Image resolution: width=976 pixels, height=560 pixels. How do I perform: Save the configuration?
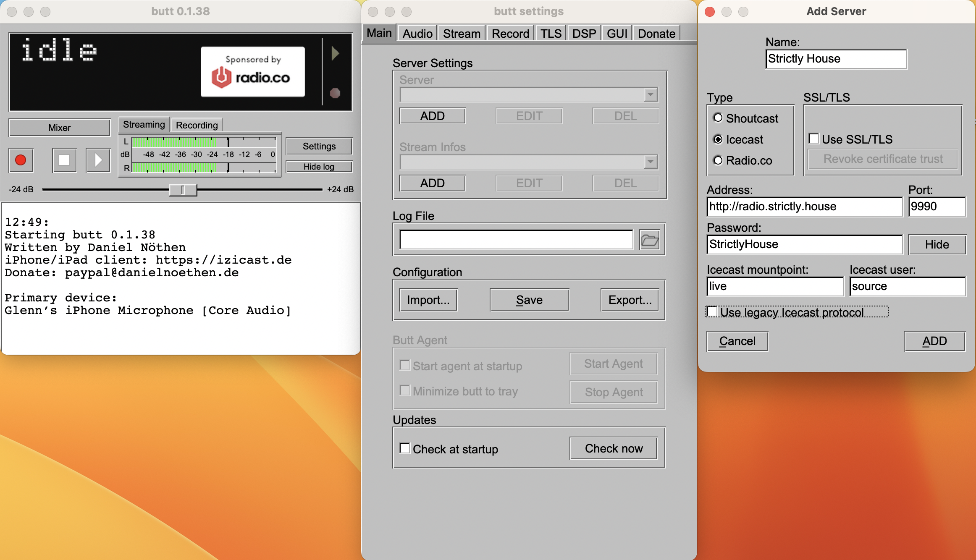(x=529, y=300)
